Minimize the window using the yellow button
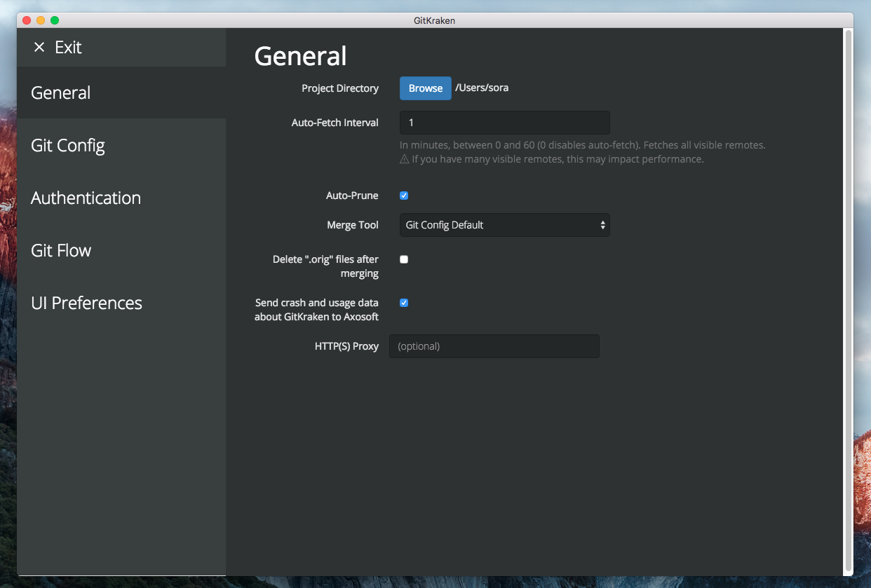The width and height of the screenshot is (871, 588). pos(41,20)
